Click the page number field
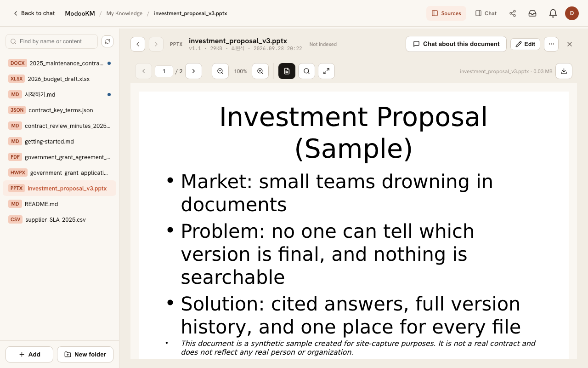588x368 pixels. click(164, 71)
